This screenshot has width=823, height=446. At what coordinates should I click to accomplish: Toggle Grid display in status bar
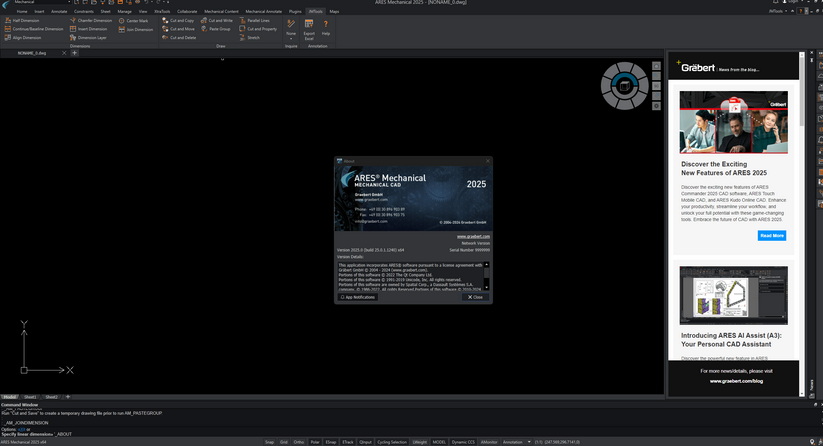click(x=284, y=442)
